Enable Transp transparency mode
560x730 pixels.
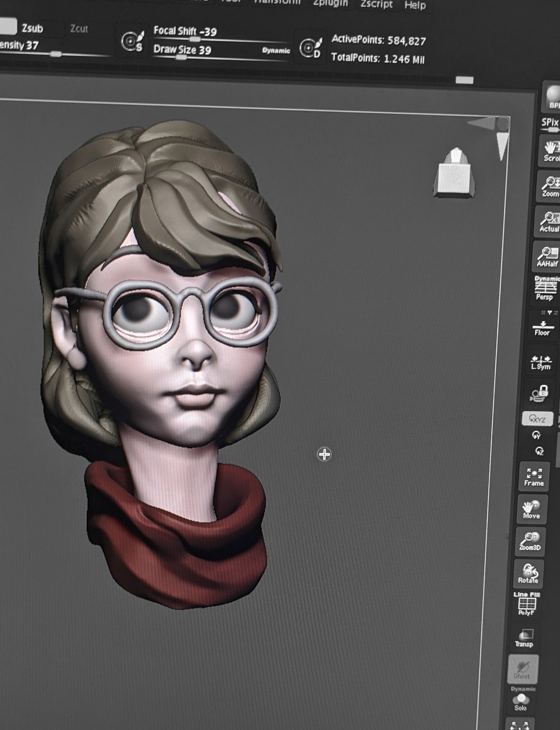pyautogui.click(x=524, y=638)
